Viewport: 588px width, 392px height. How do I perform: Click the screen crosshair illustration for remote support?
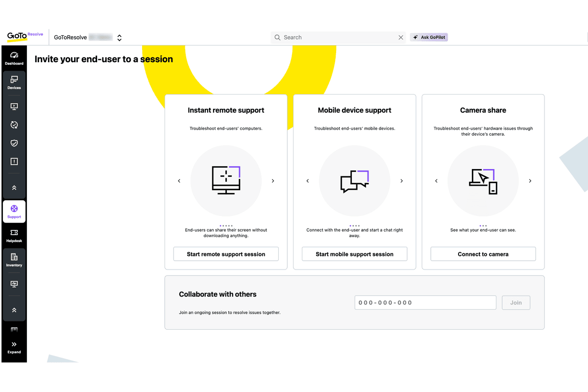coord(226,180)
